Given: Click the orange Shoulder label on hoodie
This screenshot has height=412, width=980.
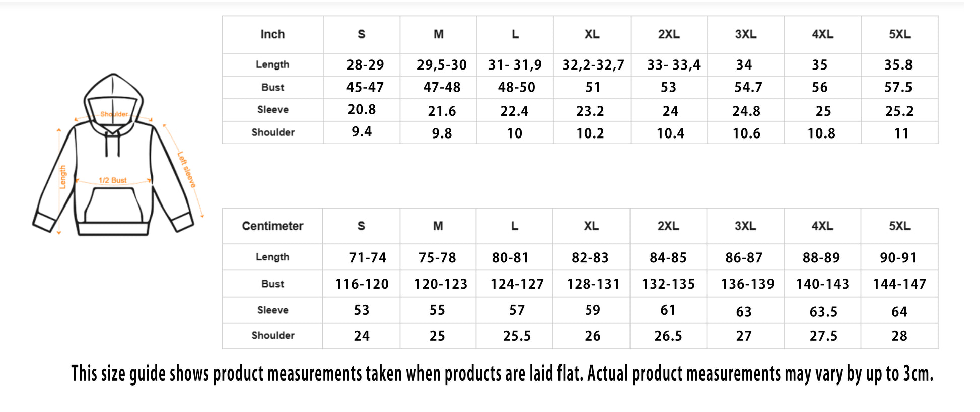Looking at the screenshot, I should coord(114,114).
